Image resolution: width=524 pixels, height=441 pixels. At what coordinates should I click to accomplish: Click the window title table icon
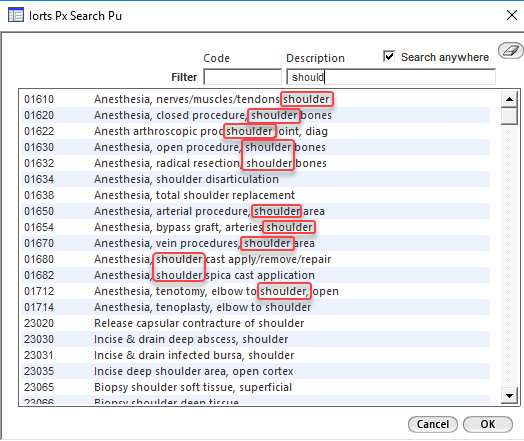(x=16, y=15)
